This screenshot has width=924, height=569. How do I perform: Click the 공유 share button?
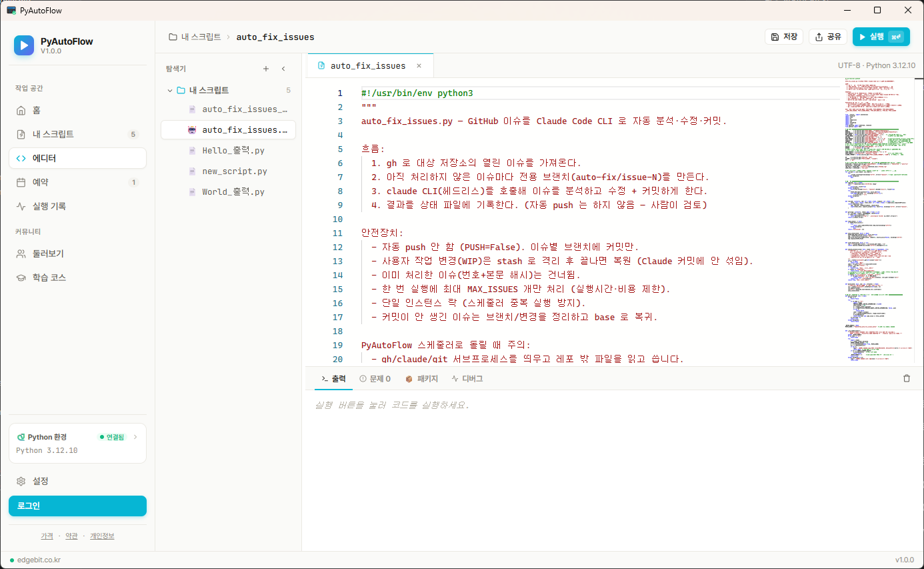click(x=828, y=37)
